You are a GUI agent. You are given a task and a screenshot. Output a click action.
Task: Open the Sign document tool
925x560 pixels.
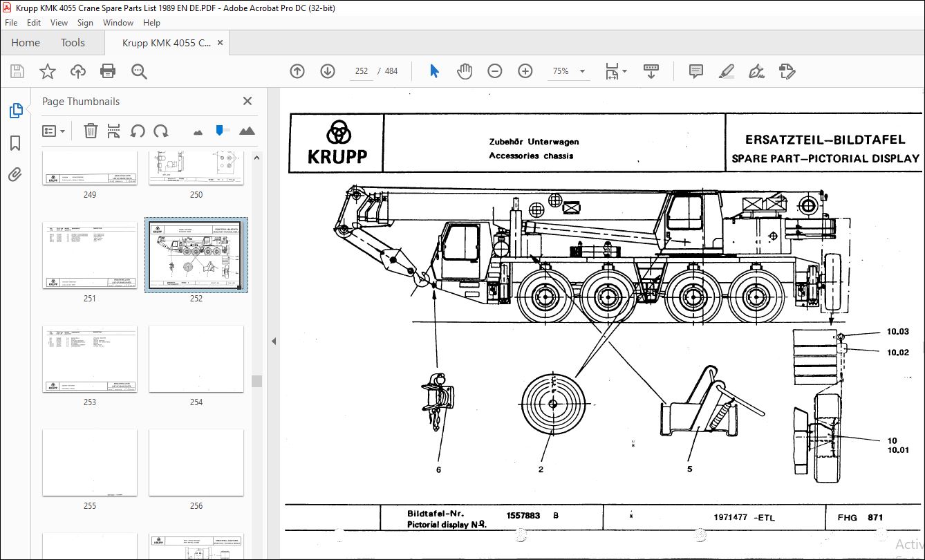(756, 71)
